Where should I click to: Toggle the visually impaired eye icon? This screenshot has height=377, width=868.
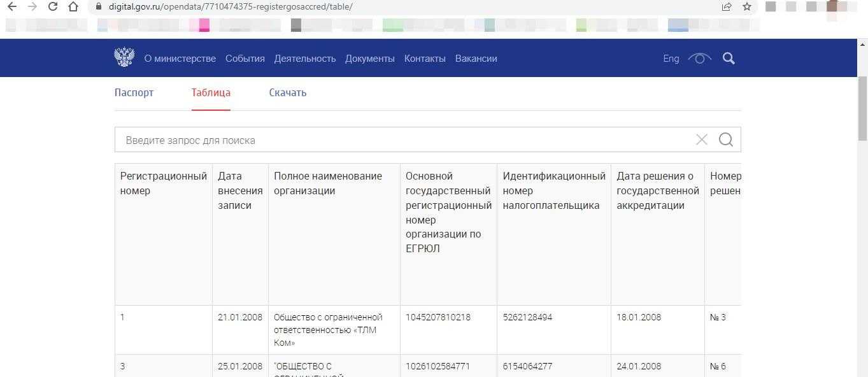click(x=700, y=59)
